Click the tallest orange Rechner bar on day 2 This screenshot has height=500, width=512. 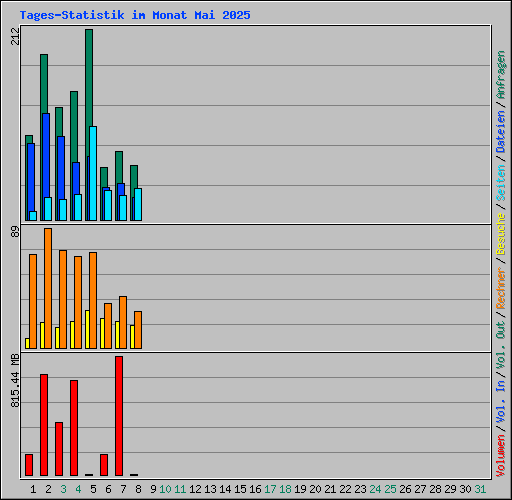click(48, 288)
